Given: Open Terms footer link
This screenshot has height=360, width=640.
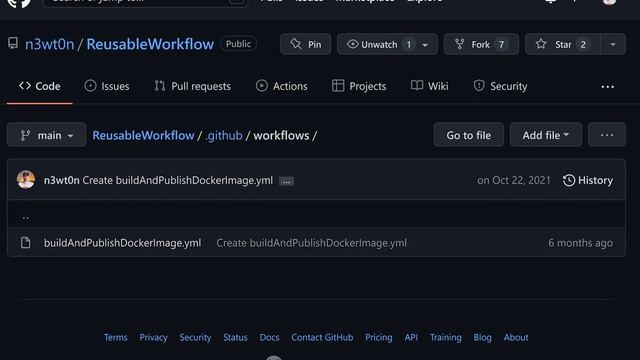Looking at the screenshot, I should (x=116, y=338).
